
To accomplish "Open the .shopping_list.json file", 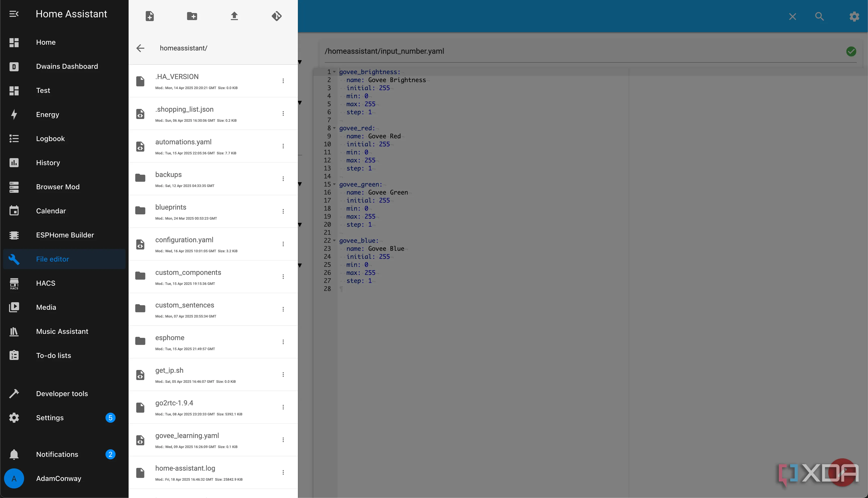I will pos(213,113).
